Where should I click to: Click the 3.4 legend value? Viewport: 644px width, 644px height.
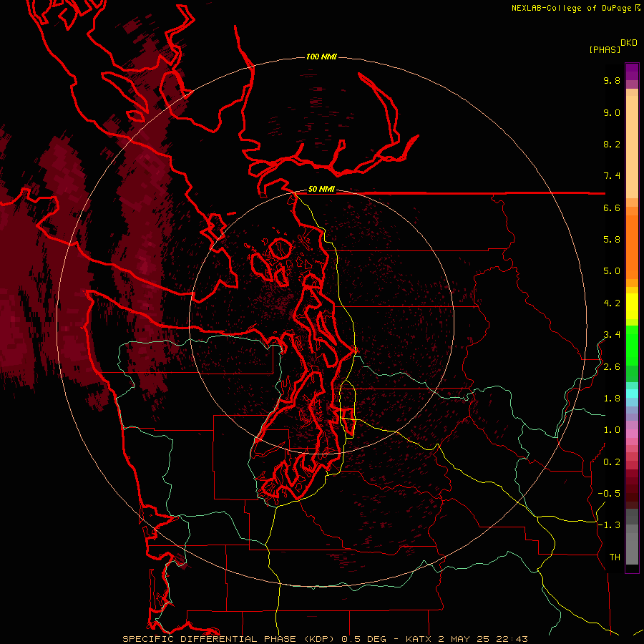point(612,335)
